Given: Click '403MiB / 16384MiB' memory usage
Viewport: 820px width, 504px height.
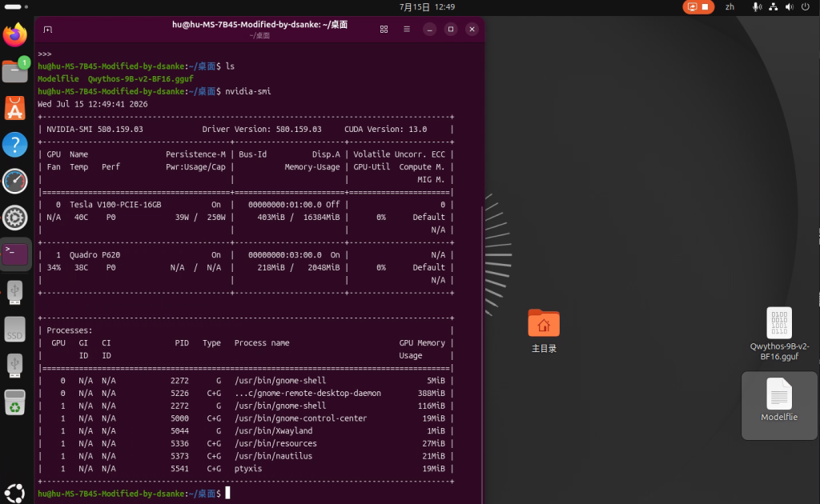Looking at the screenshot, I should tap(298, 218).
